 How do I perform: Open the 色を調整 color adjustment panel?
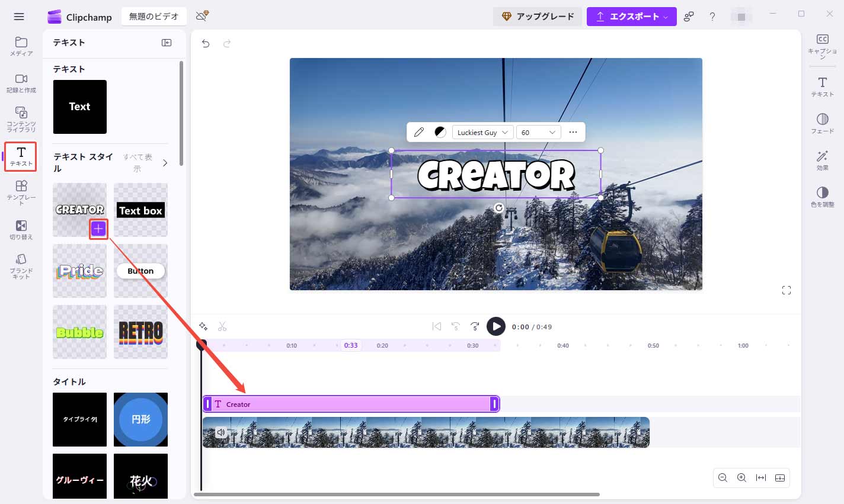822,196
